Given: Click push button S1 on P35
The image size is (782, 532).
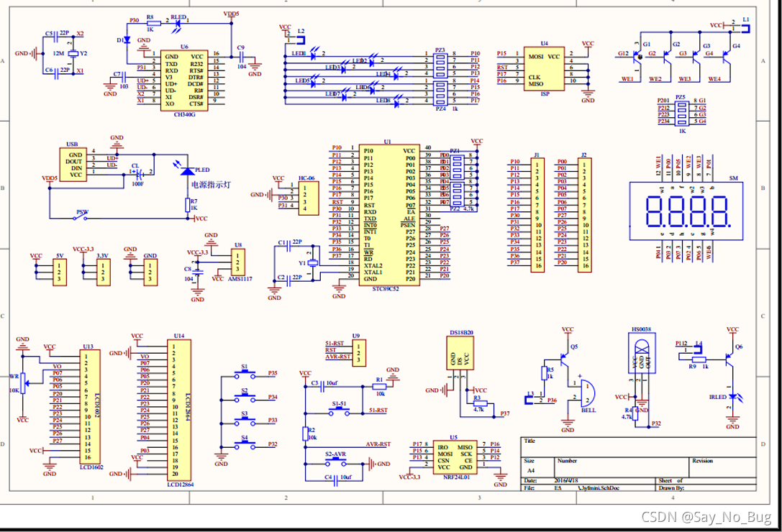Looking at the screenshot, I should pyautogui.click(x=245, y=374).
